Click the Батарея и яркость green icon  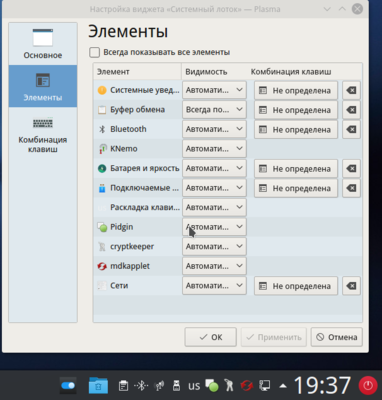[x=102, y=168]
